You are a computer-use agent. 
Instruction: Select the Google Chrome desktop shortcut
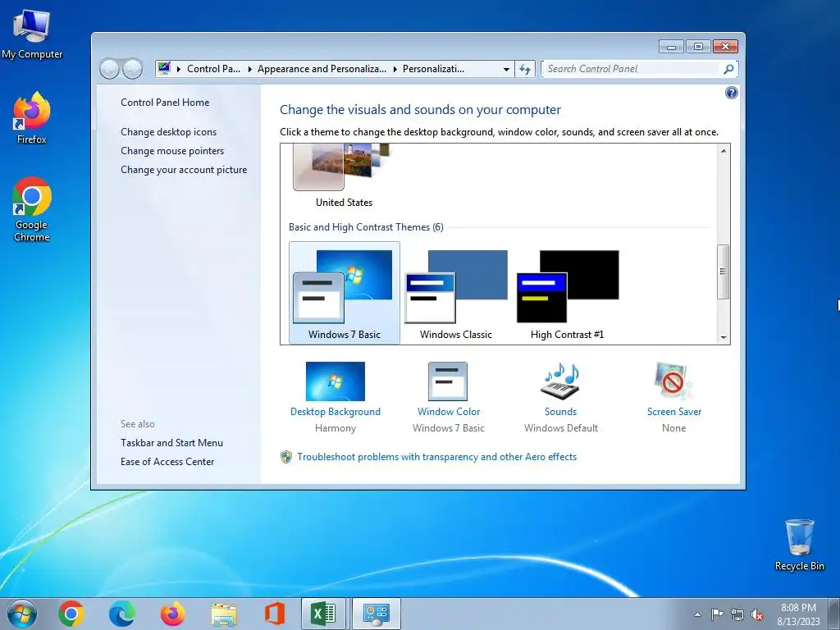[x=32, y=209]
